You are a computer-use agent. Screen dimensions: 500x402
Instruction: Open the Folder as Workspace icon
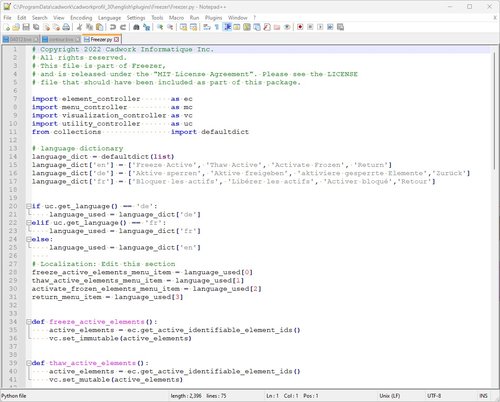(x=277, y=27)
